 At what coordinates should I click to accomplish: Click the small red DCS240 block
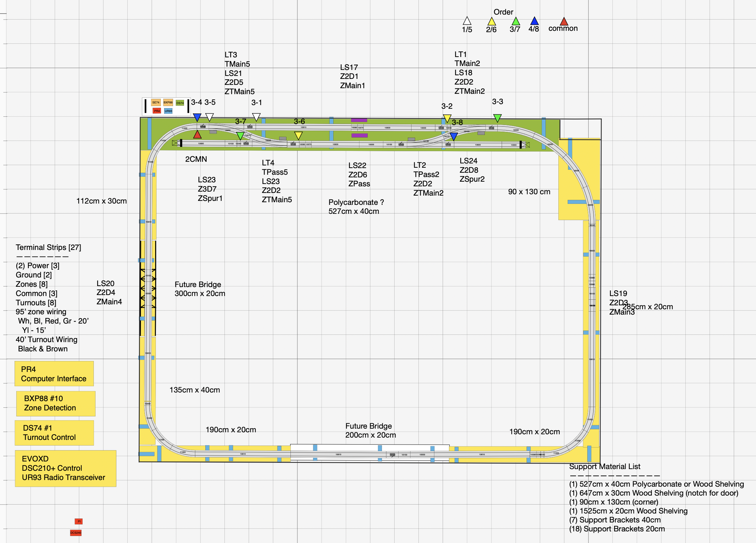tap(76, 533)
